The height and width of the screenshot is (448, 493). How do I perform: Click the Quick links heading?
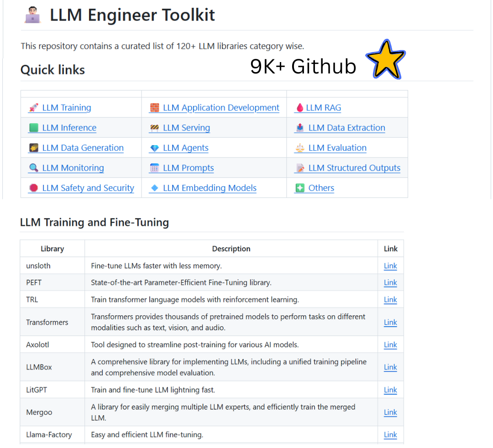[x=52, y=70]
